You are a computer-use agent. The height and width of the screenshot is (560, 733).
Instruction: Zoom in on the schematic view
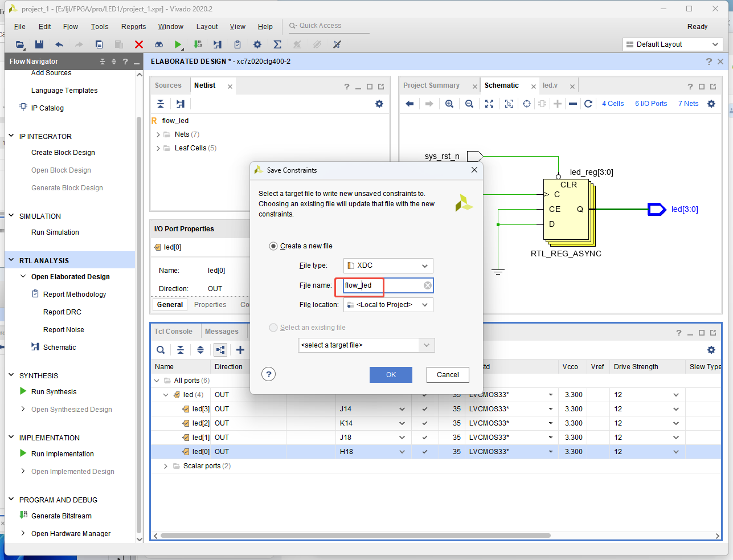449,104
